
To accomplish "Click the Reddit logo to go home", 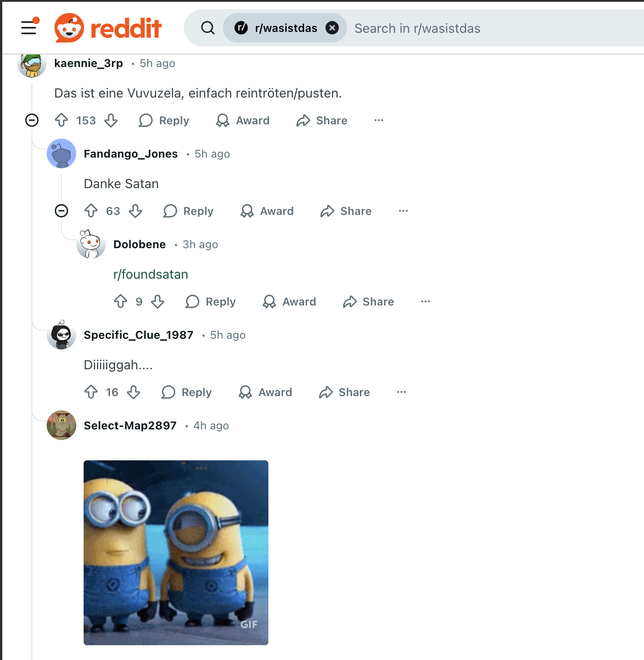I will click(108, 28).
